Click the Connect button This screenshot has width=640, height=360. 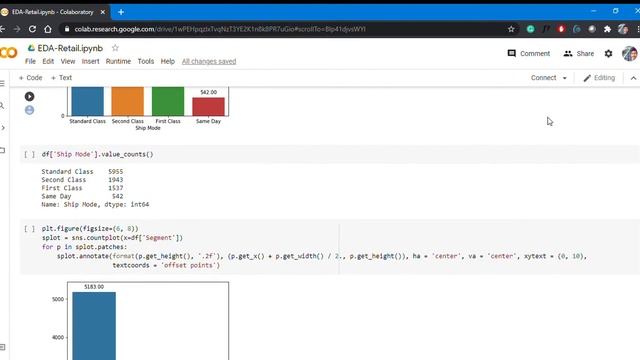click(x=543, y=78)
